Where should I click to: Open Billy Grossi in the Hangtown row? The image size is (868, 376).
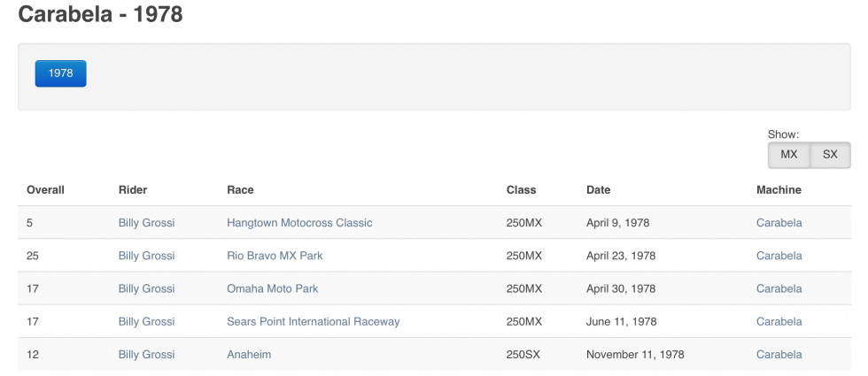point(146,223)
